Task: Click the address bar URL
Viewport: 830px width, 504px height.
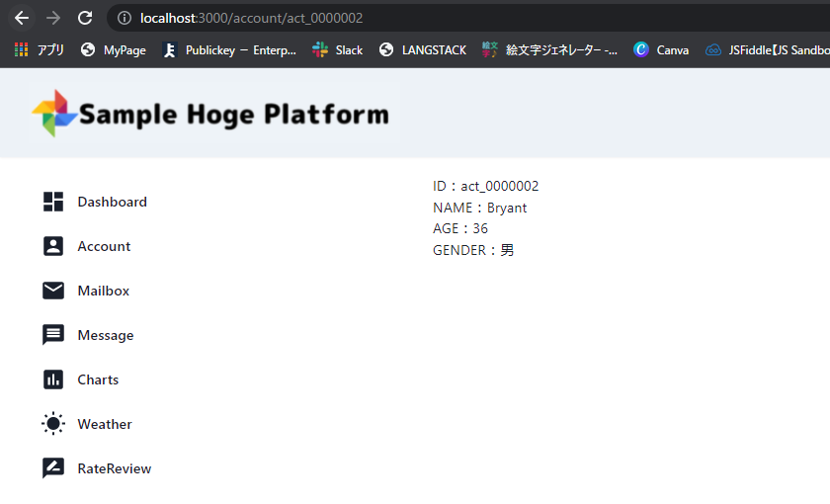Action: [x=251, y=18]
